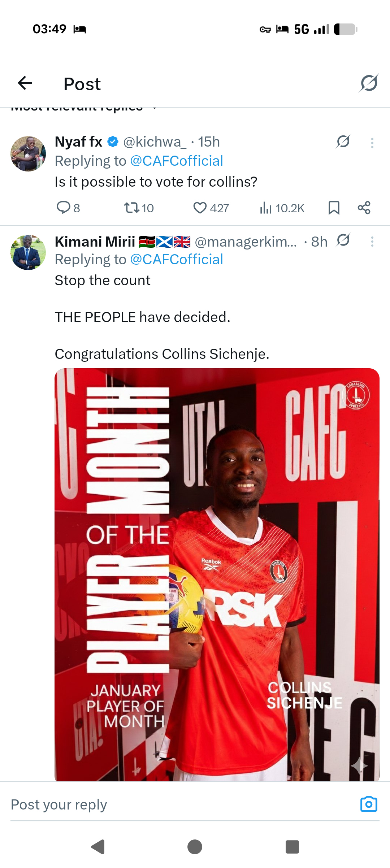Open @CAFCofficial link in Kimani Mirii's reply
The width and height of the screenshot is (390, 868).
(176, 260)
